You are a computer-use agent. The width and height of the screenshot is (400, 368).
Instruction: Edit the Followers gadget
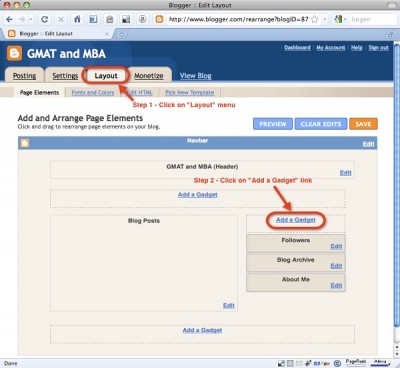point(336,246)
